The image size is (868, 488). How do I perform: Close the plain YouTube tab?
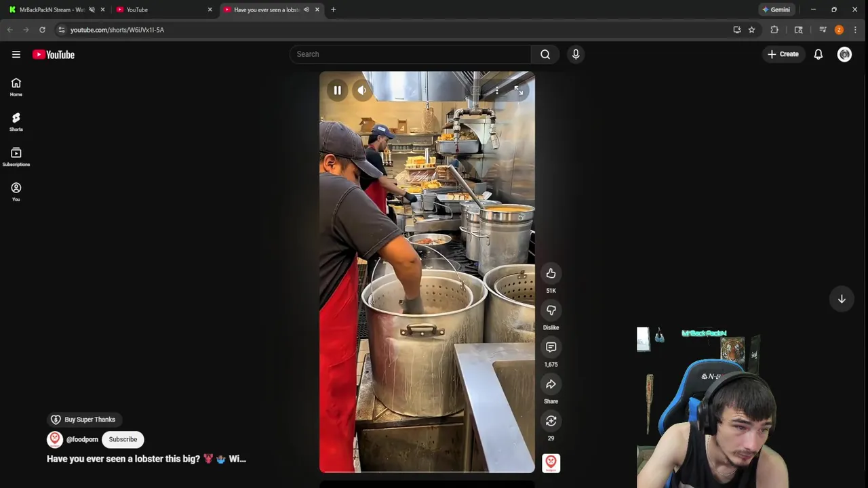tap(210, 9)
